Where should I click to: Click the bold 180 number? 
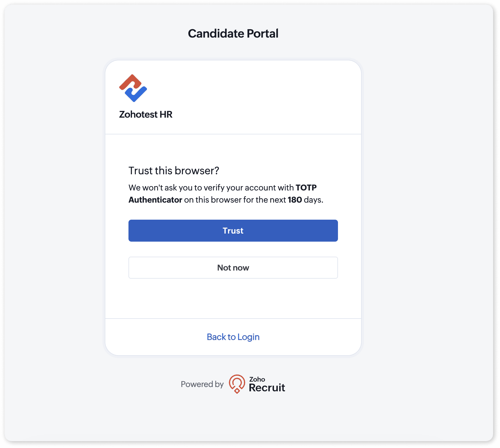click(x=295, y=200)
